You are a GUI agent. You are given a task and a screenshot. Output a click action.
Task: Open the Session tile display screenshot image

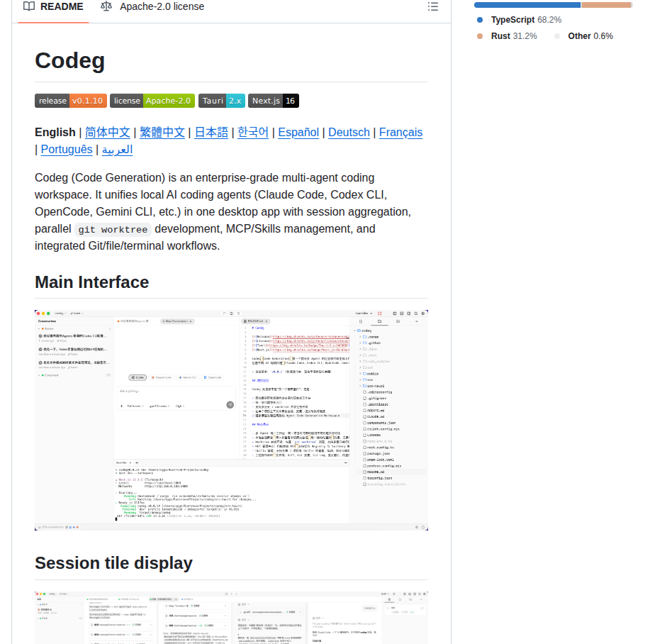tap(231, 618)
